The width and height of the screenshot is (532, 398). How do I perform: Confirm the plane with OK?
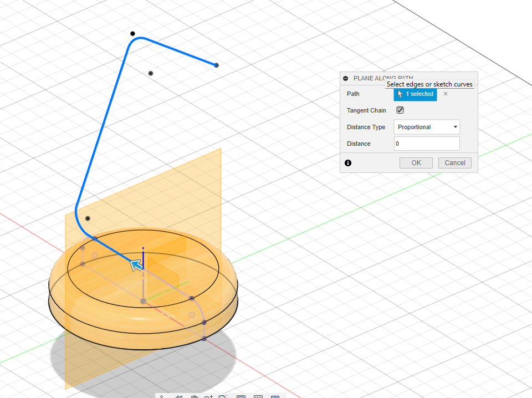point(416,163)
